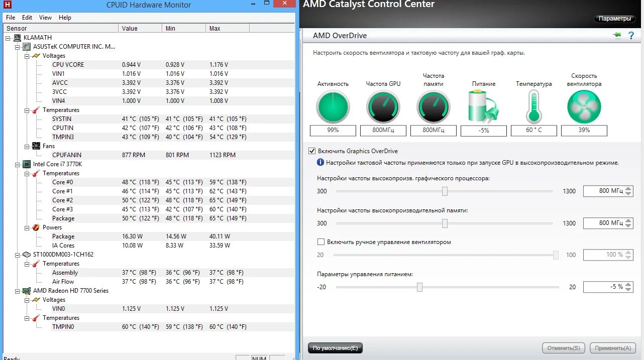This screenshot has height=360, width=644.
Task: Open the Параметры dropdown in Catalyst
Action: click(614, 19)
